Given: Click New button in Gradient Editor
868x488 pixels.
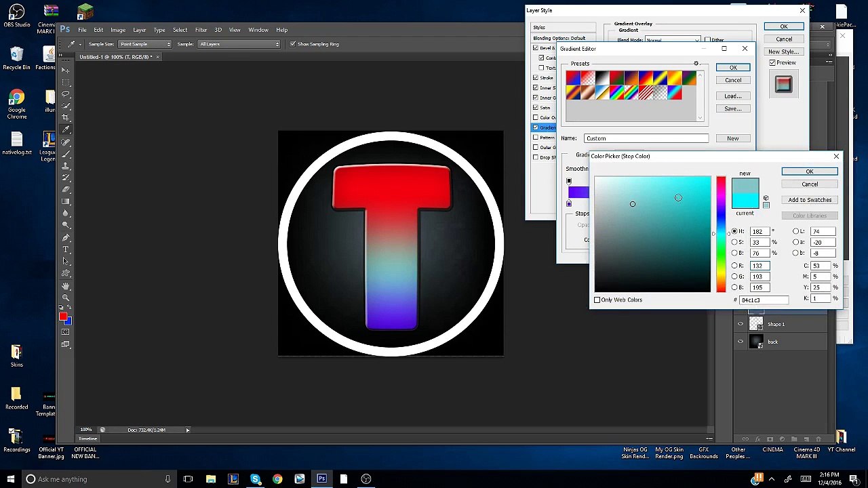Looking at the screenshot, I should tap(733, 138).
